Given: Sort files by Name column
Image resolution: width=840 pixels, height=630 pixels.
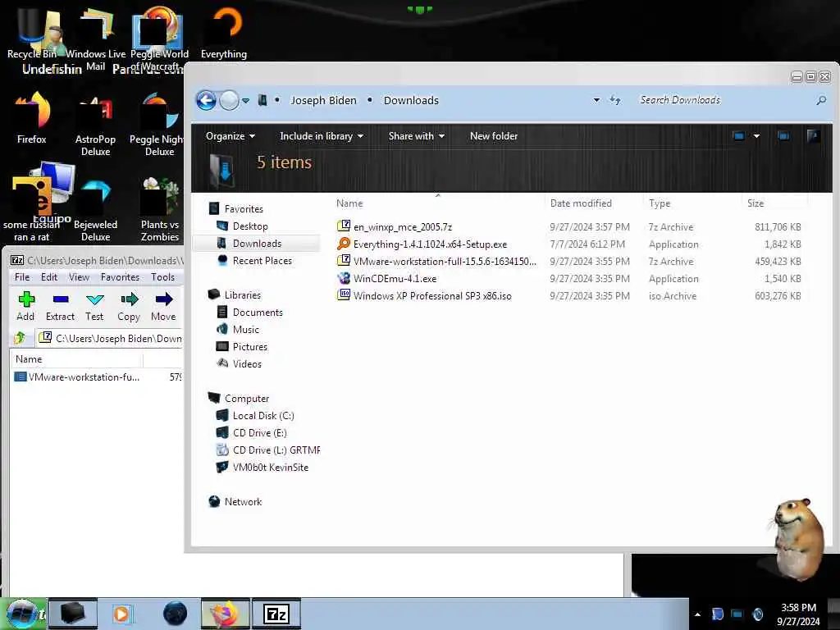Looking at the screenshot, I should 349,203.
